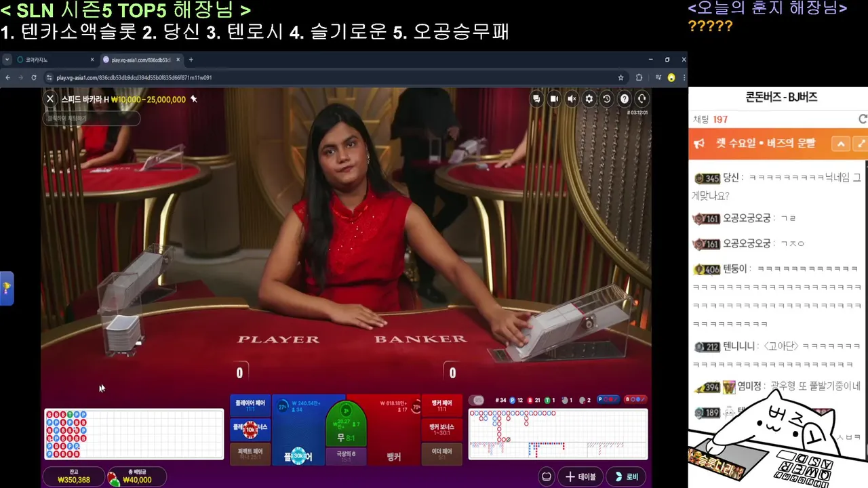Open the game settings gear

(x=589, y=99)
